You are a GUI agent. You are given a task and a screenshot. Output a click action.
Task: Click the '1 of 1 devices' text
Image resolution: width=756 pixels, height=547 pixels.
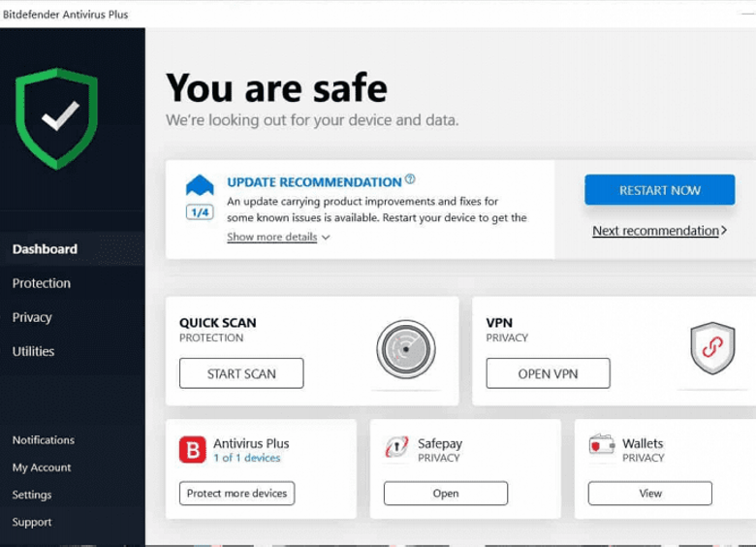pos(247,458)
